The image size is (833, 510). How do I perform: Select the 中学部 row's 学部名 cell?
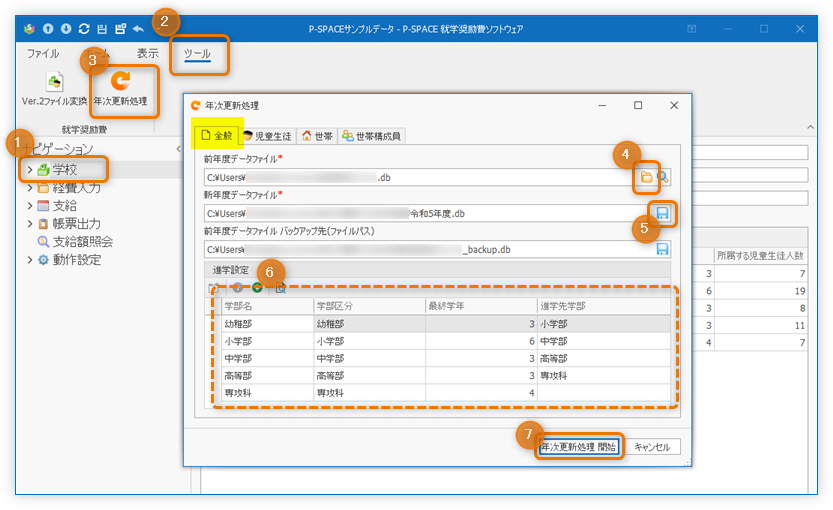click(x=268, y=359)
